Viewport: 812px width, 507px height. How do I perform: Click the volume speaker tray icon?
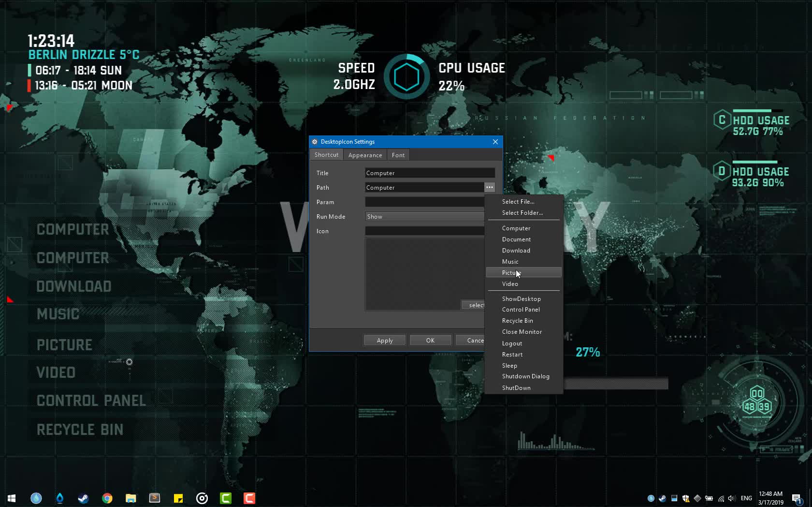click(x=731, y=498)
